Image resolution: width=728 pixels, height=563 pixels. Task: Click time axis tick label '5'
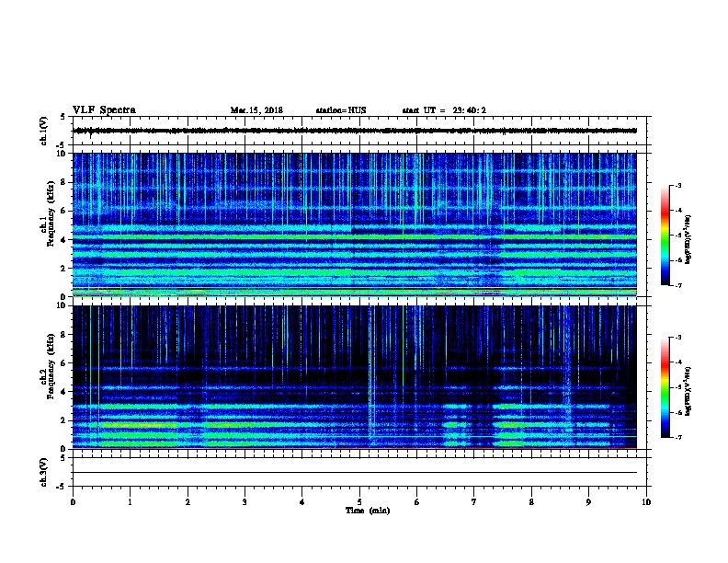pyautogui.click(x=359, y=502)
